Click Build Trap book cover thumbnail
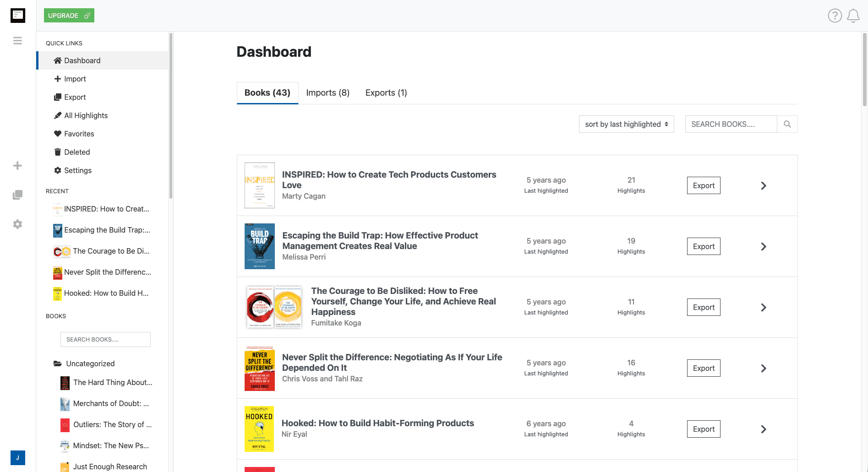Screen dimensions: 868x472 point(260,246)
